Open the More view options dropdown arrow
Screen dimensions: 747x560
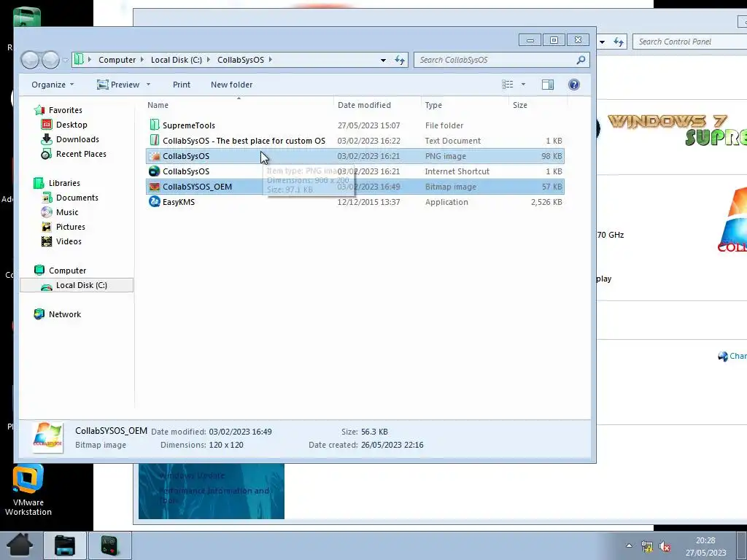523,85
